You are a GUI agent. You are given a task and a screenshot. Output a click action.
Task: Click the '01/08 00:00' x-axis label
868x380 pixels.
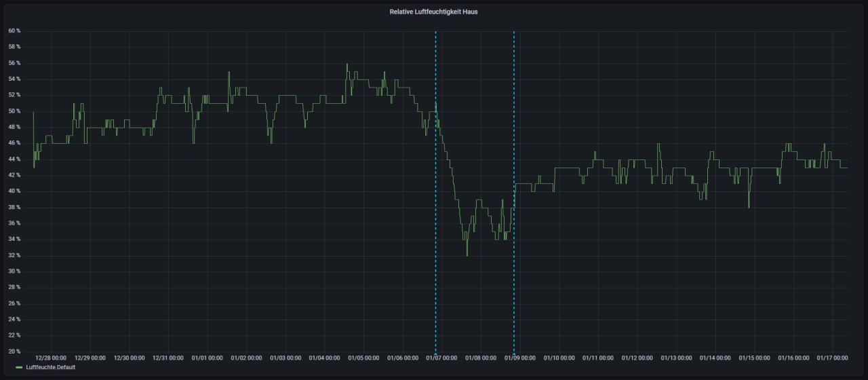(x=481, y=358)
